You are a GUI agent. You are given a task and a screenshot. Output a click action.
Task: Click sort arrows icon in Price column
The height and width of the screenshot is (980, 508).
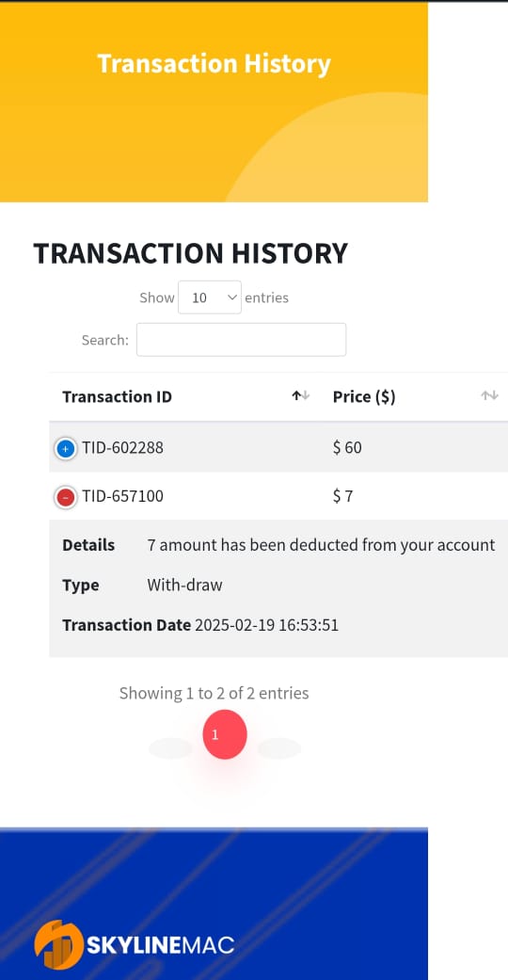(489, 395)
